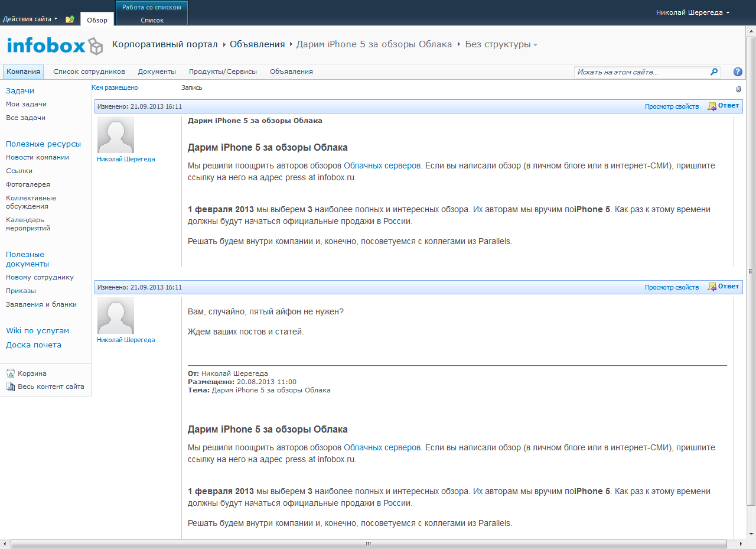Viewport: 756px width, 549px height.
Task: Click Работа со списком ribbon group
Action: point(152,7)
